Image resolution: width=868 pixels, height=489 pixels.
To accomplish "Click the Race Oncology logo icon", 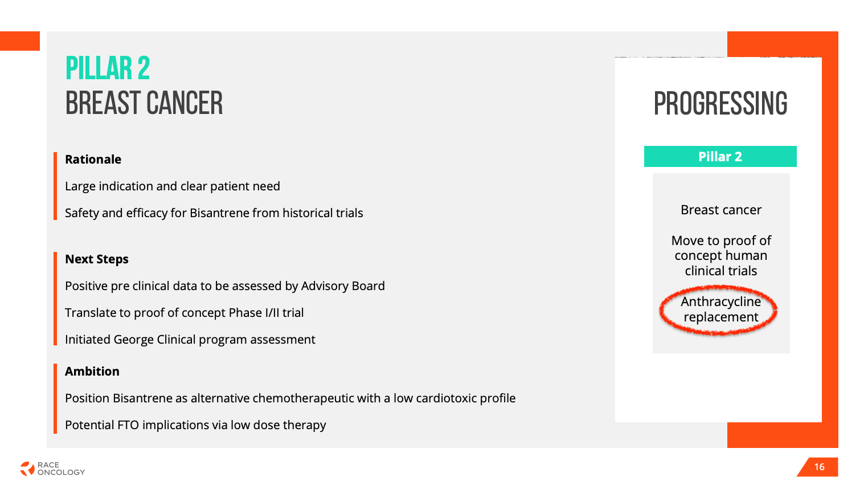I will (27, 468).
